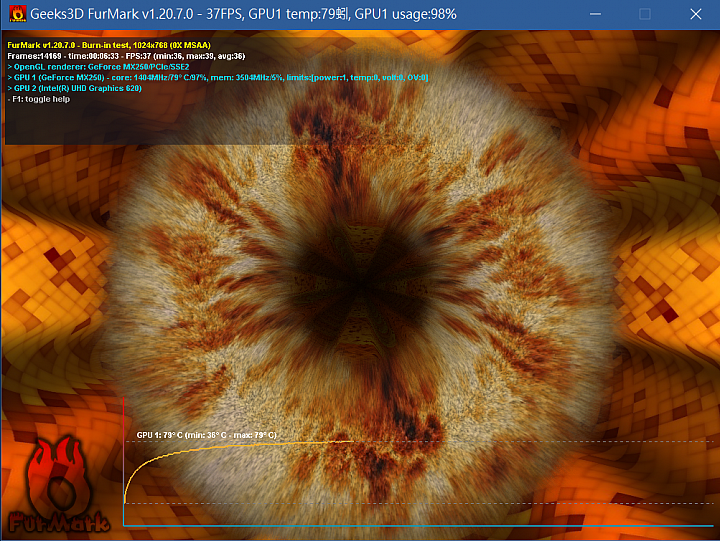Viewport: 720px width, 541px height.
Task: Click the FurMark flame icon in title bar
Action: point(17,14)
